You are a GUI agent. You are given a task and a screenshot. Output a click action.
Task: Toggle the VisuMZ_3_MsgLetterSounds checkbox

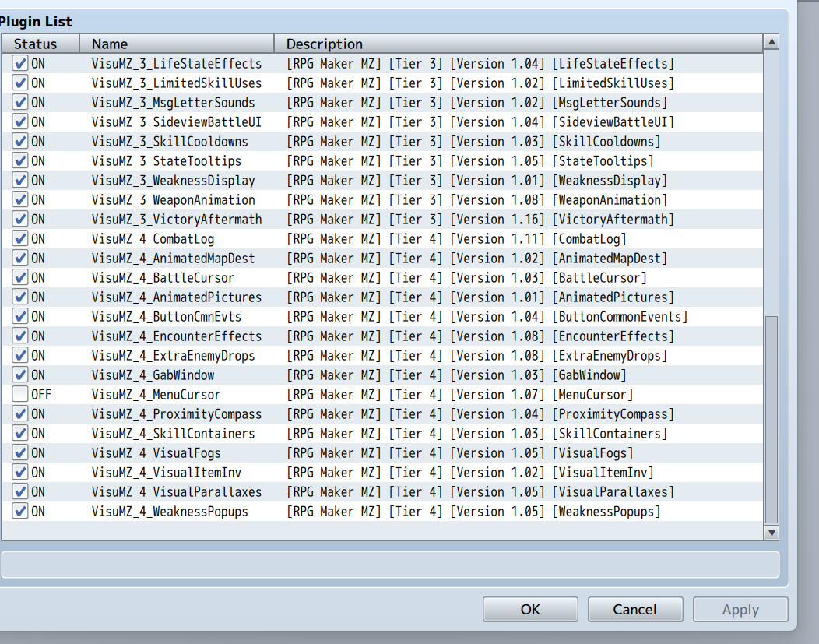tap(20, 102)
